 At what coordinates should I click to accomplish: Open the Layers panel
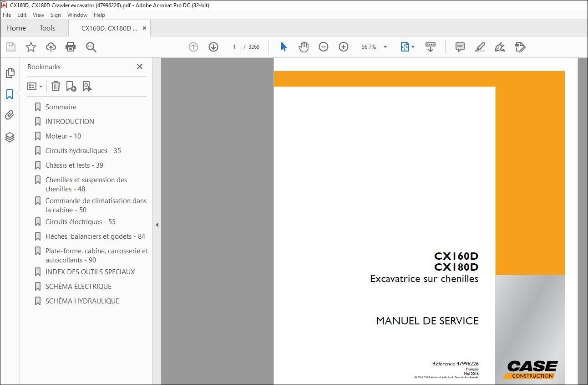[10, 137]
